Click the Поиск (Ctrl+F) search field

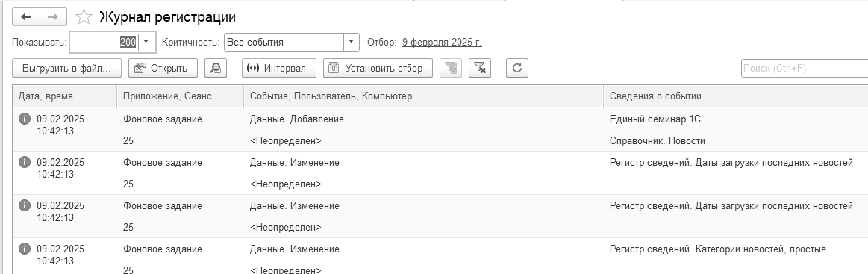tap(805, 68)
